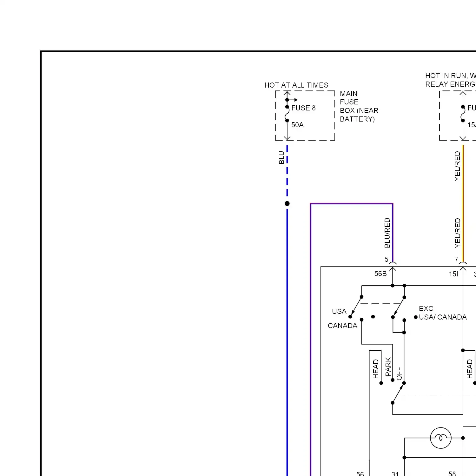Select connector pin number "5"

tap(387, 259)
